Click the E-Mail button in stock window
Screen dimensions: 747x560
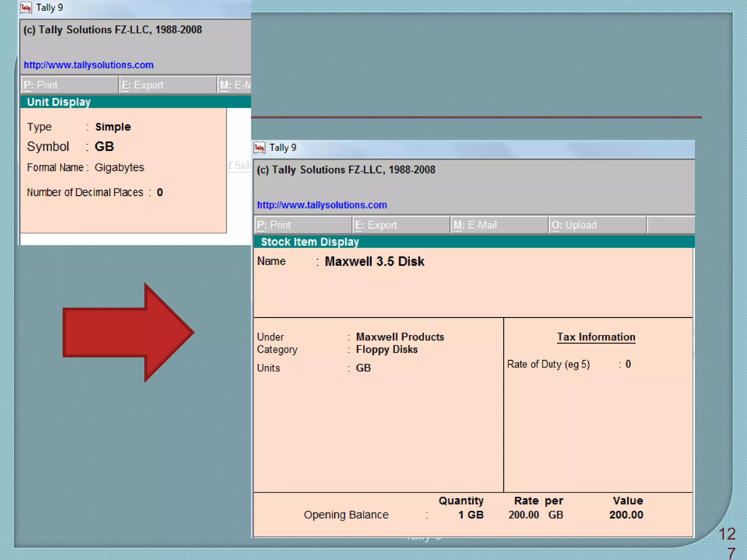(x=499, y=225)
